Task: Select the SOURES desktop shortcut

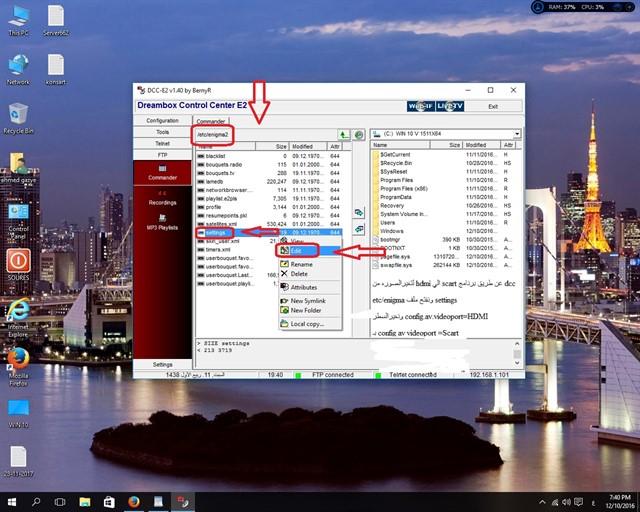Action: 18,265
